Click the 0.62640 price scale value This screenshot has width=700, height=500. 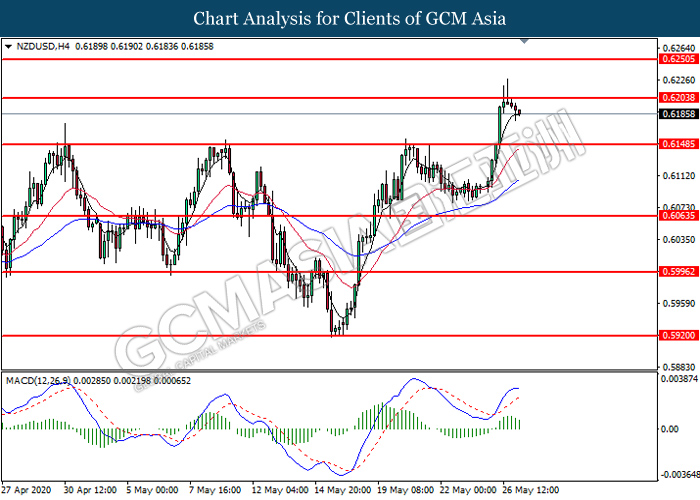[x=679, y=48]
